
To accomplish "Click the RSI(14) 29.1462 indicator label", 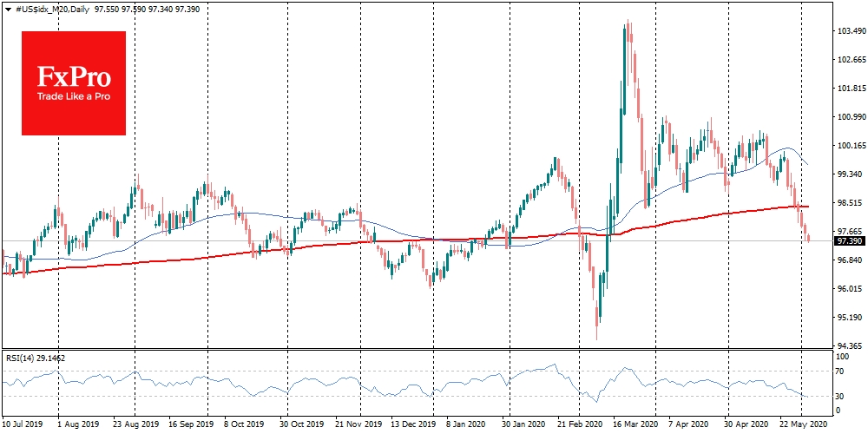I will click(36, 358).
